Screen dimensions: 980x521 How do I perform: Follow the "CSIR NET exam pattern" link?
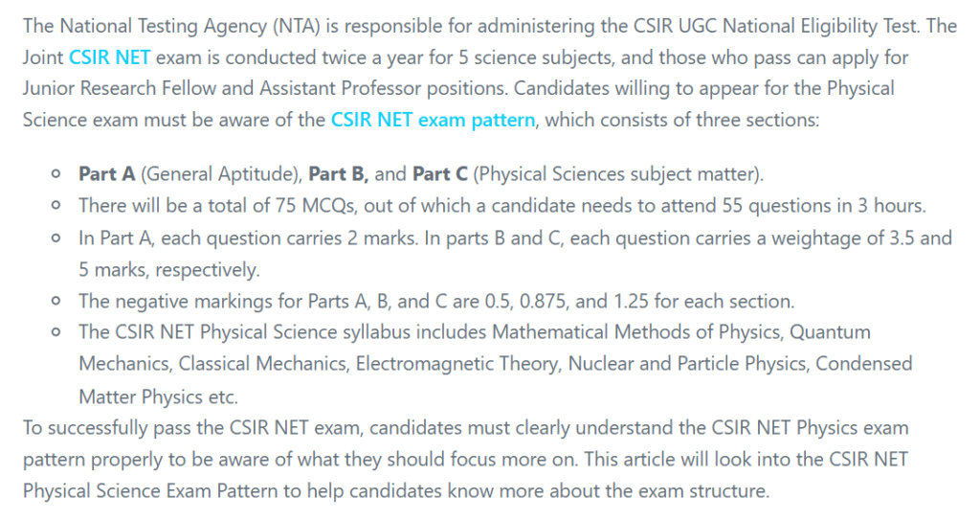click(433, 121)
